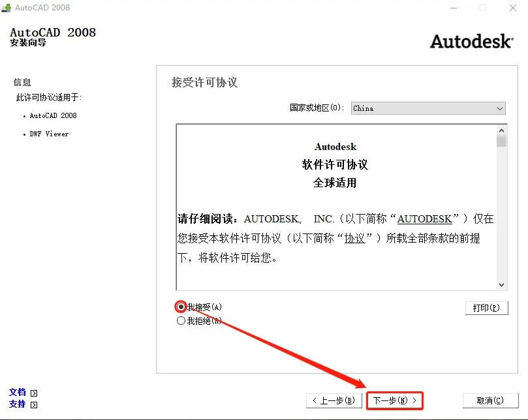Go back with 上一步(B) button
Screen dimensions: 528x420
tap(334, 400)
